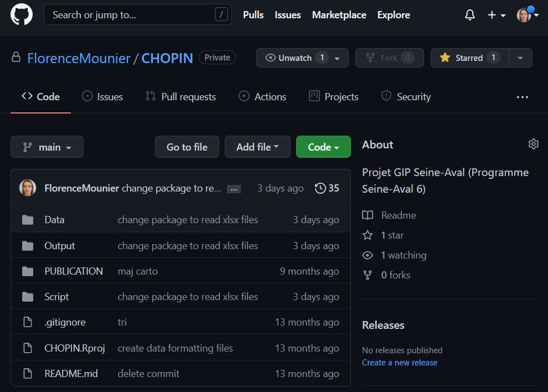Screen dimensions: 548x392
Task: Open the Add file dropdown
Action: coord(257,147)
